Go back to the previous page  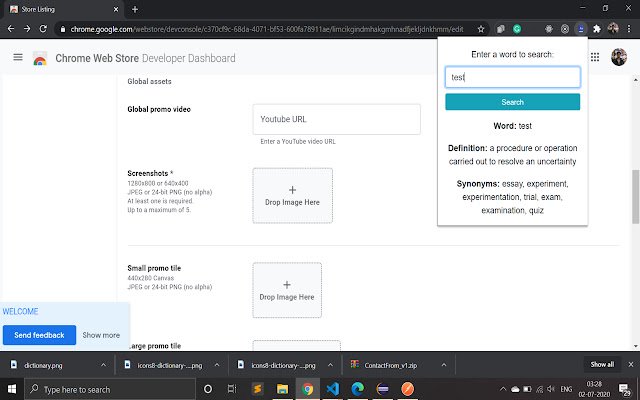click(x=11, y=29)
